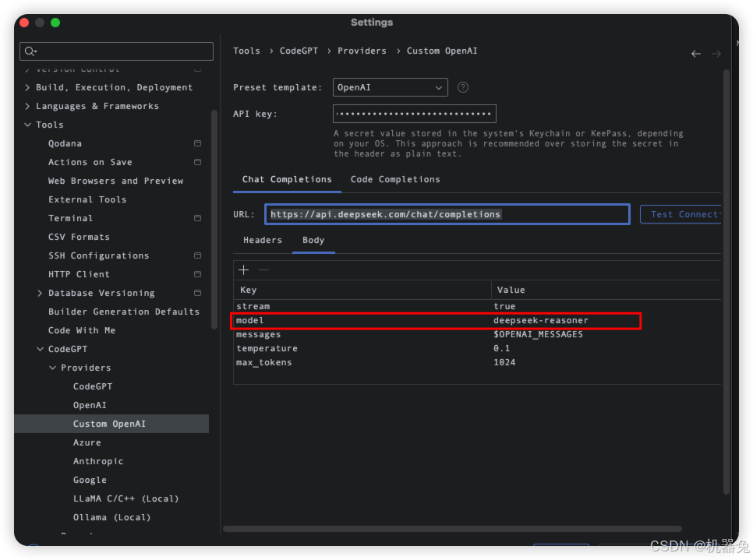Viewport: 753px width, 560px height.
Task: Select Code With Me settings
Action: (82, 330)
